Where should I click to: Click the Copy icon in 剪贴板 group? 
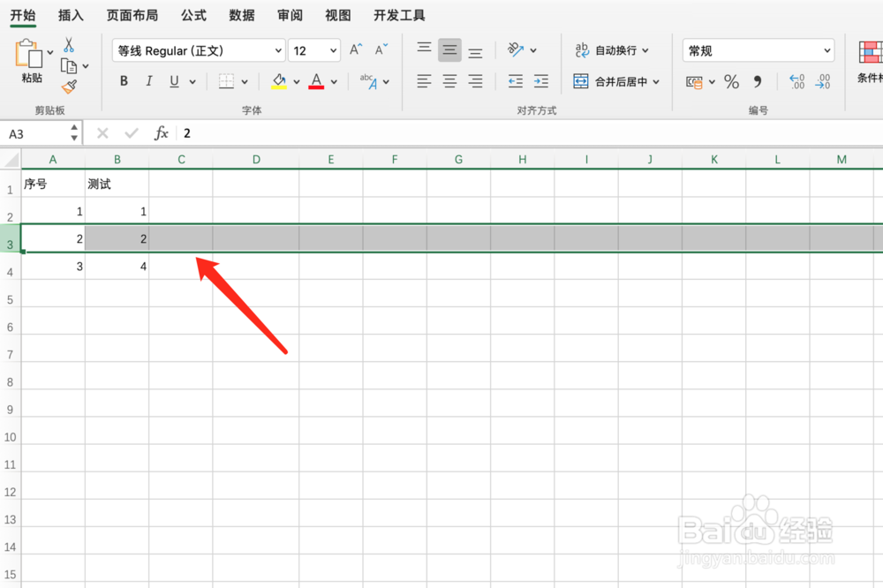(x=69, y=64)
